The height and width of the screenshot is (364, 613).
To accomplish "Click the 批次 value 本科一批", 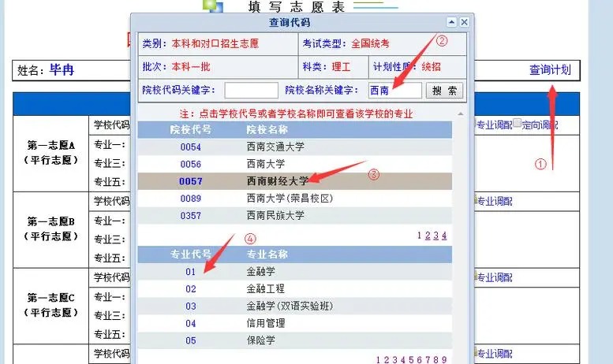I will click(191, 67).
